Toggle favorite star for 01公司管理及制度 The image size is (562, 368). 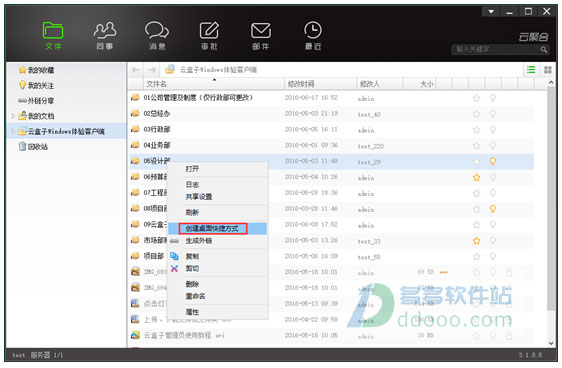476,98
